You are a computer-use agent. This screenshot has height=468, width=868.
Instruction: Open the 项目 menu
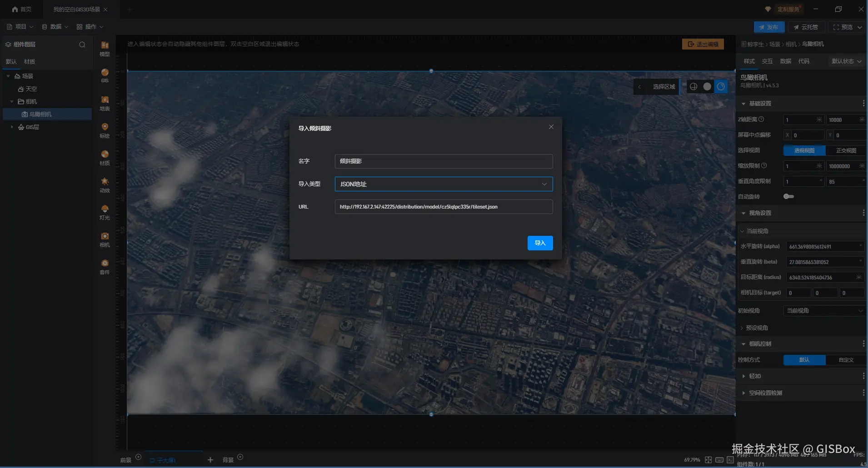coord(20,27)
